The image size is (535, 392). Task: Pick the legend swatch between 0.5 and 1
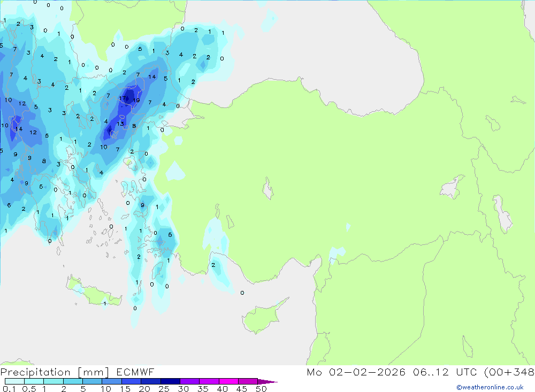tap(34, 381)
